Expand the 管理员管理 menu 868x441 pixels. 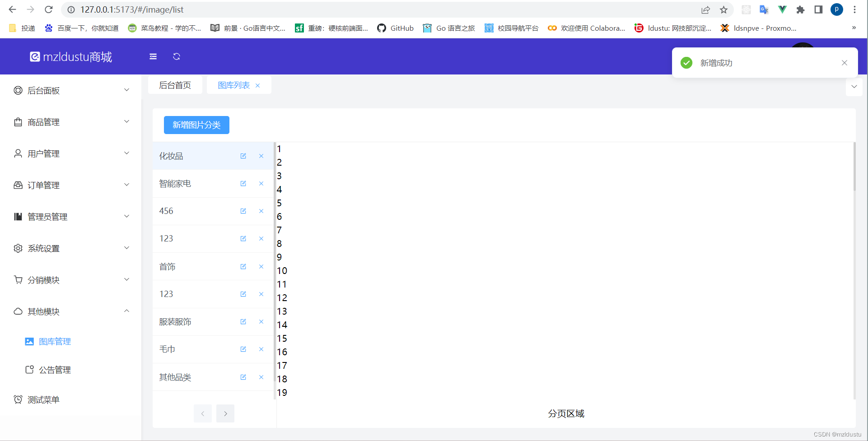(x=71, y=217)
